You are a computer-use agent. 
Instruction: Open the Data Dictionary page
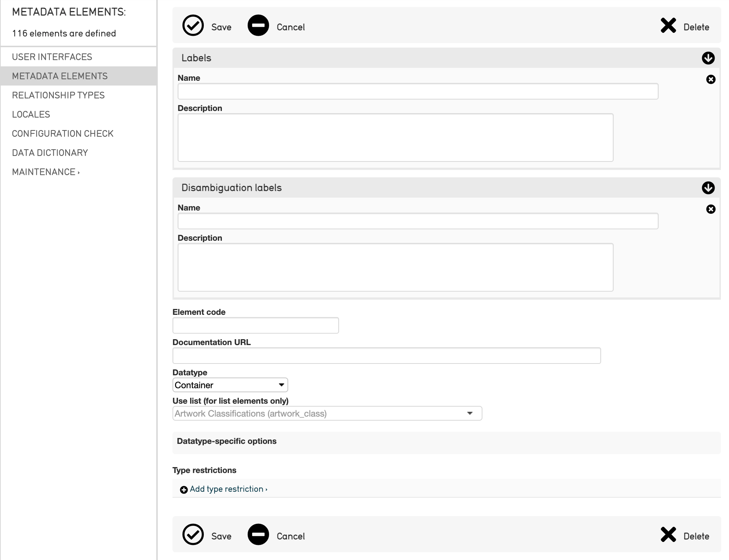(50, 153)
